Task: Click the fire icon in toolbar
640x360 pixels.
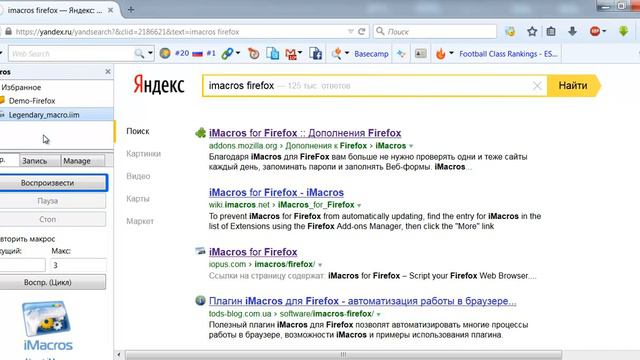Action: [441, 53]
